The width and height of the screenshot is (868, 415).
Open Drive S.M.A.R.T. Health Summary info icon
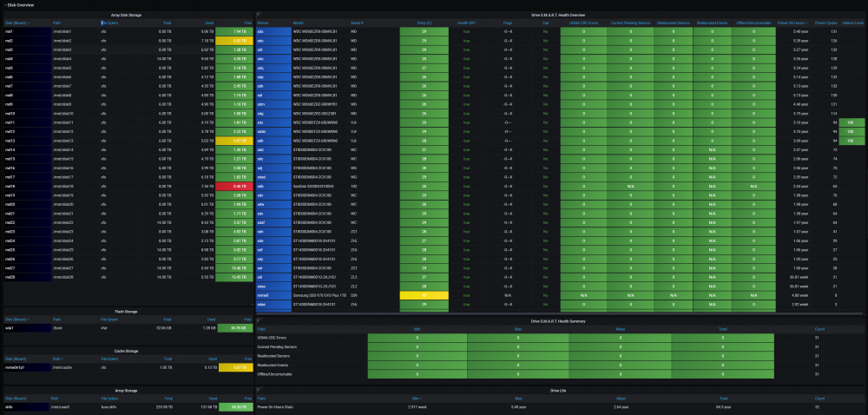tap(258, 321)
